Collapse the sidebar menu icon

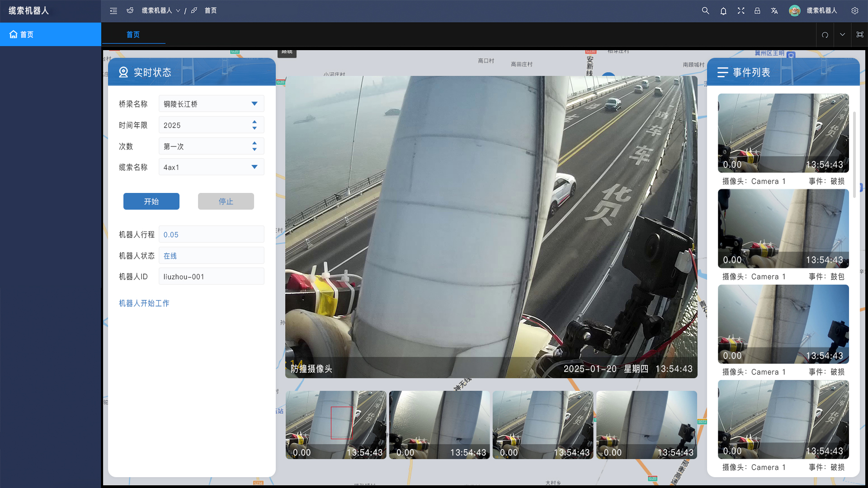click(x=113, y=11)
